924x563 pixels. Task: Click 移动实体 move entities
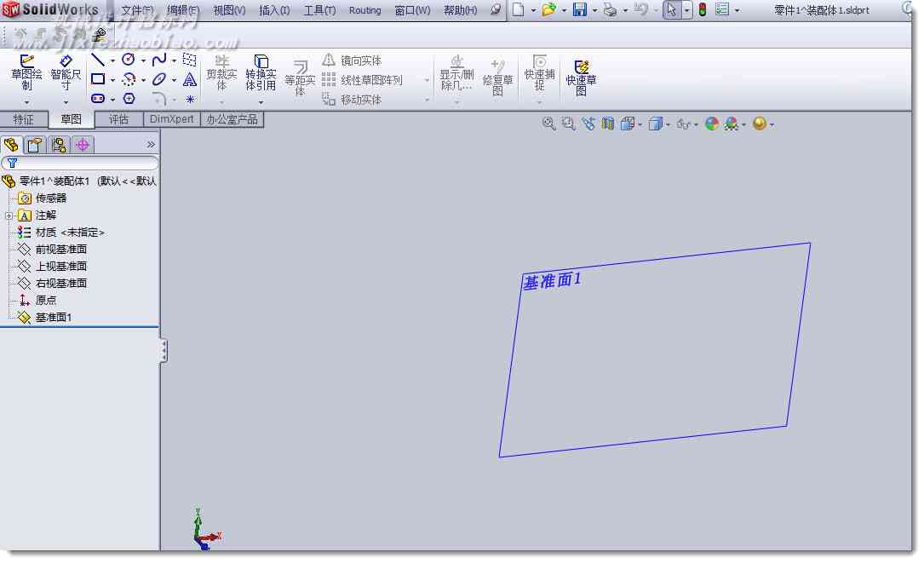point(353,100)
